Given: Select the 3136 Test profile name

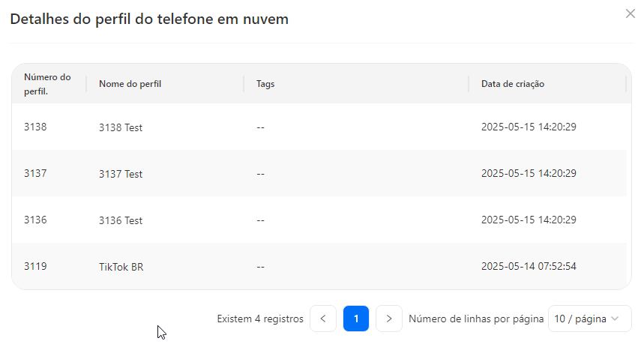Looking at the screenshot, I should click(121, 220).
